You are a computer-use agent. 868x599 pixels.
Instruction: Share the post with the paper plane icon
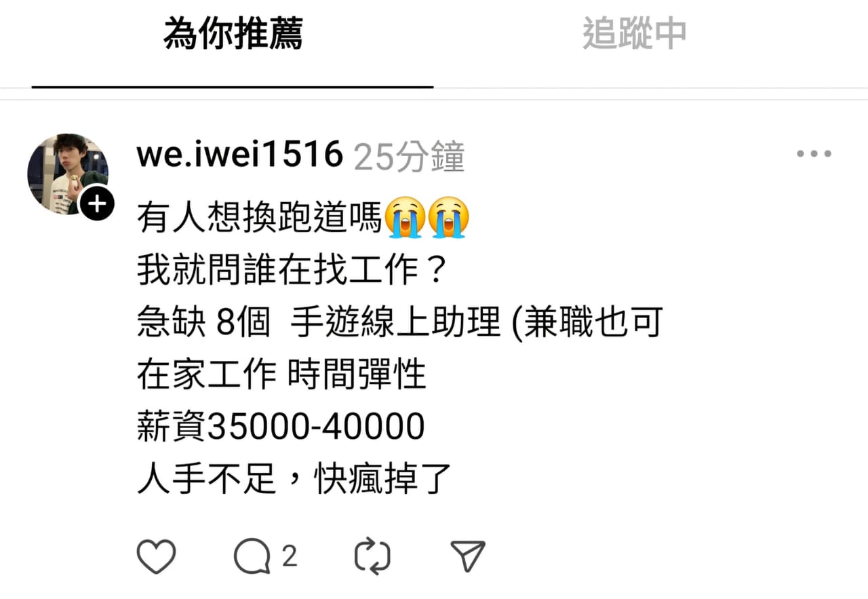[469, 556]
